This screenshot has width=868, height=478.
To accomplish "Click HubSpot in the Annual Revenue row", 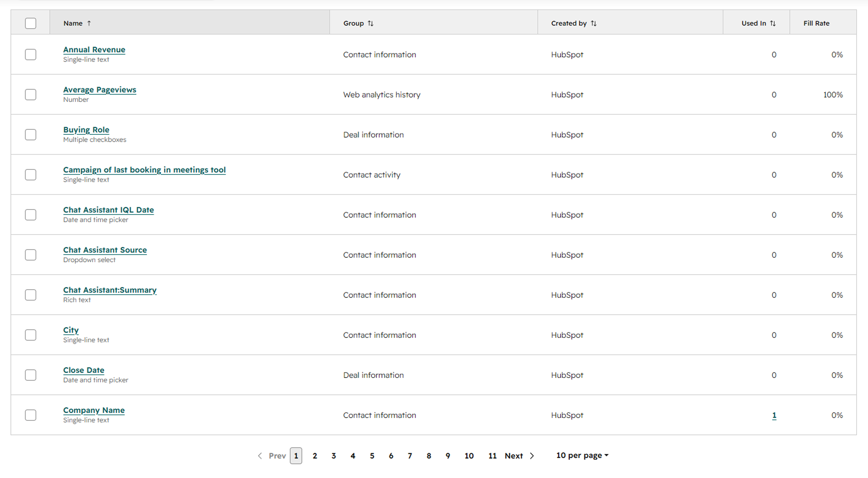I will click(567, 55).
